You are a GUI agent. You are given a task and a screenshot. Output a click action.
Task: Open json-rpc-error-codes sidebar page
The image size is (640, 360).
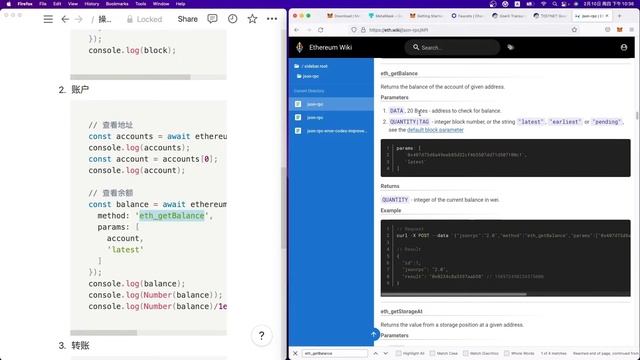[x=331, y=131]
